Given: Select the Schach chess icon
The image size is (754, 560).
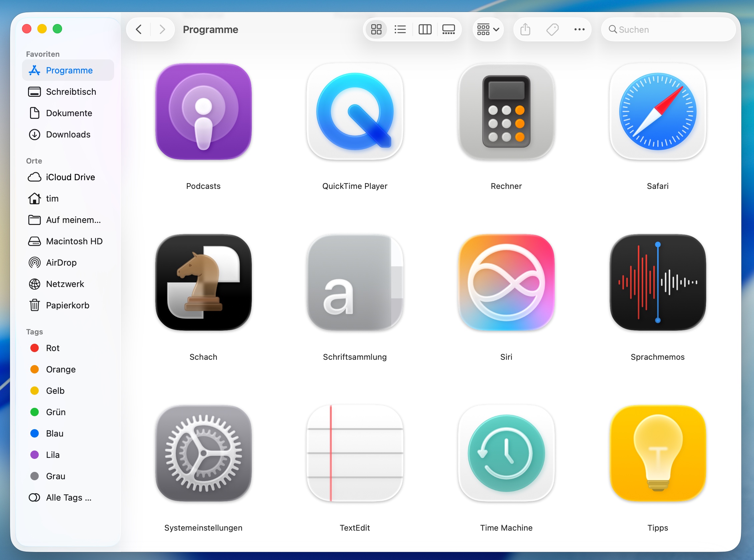Looking at the screenshot, I should [203, 282].
